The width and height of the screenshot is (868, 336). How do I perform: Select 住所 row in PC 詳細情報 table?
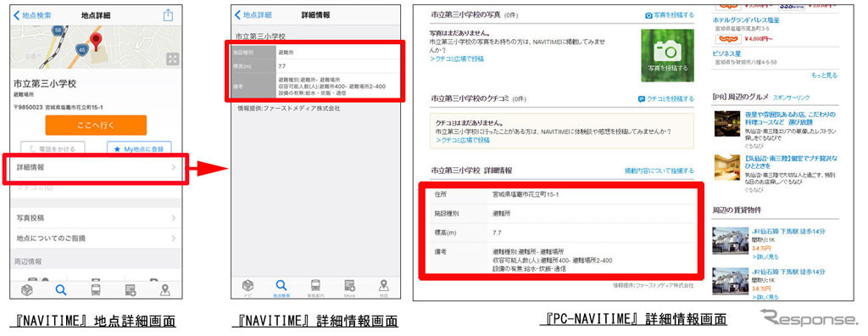tap(561, 195)
